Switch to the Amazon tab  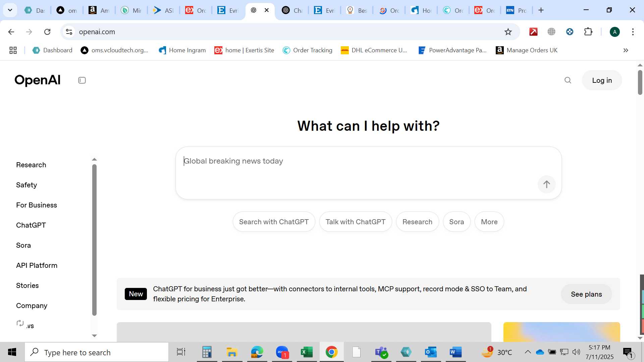tap(99, 10)
